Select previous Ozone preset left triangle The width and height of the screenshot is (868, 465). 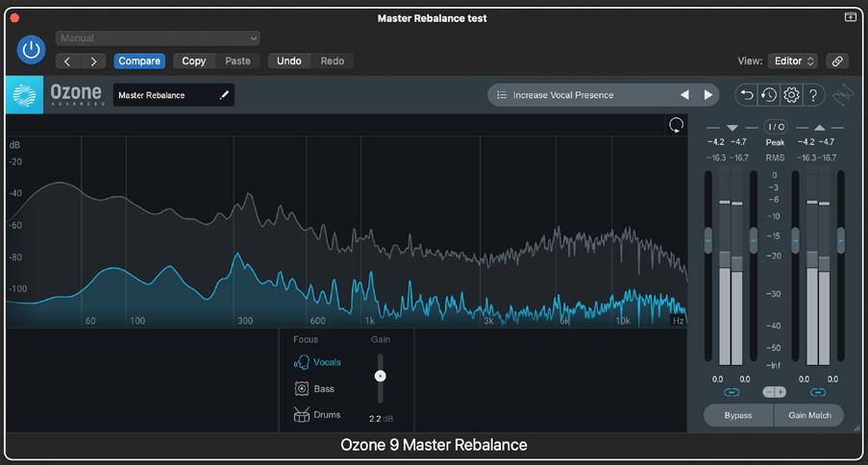pos(684,95)
